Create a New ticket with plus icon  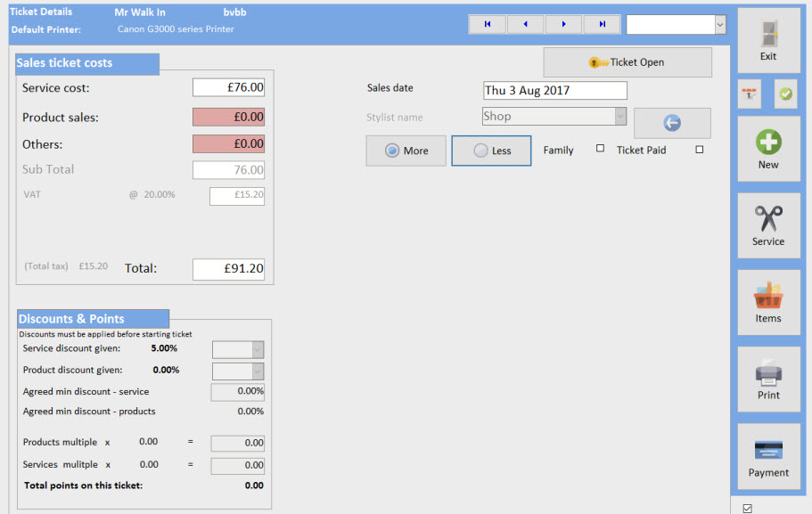[768, 149]
